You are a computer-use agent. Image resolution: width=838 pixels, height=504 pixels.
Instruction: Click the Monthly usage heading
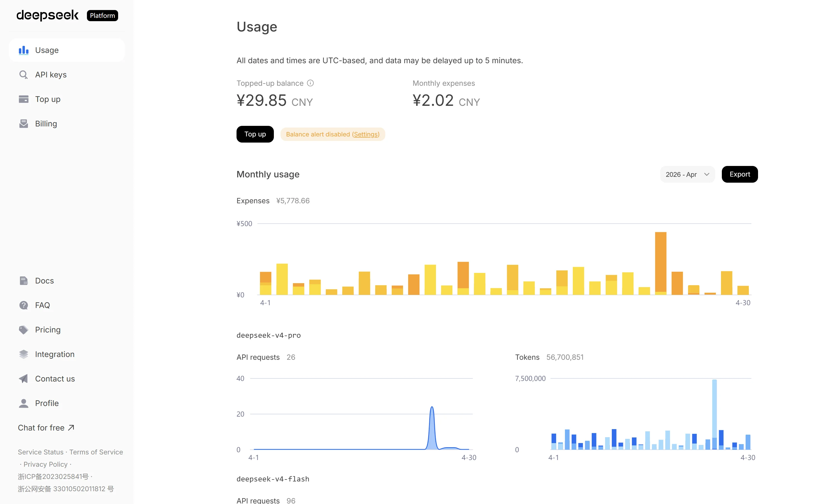[268, 174]
